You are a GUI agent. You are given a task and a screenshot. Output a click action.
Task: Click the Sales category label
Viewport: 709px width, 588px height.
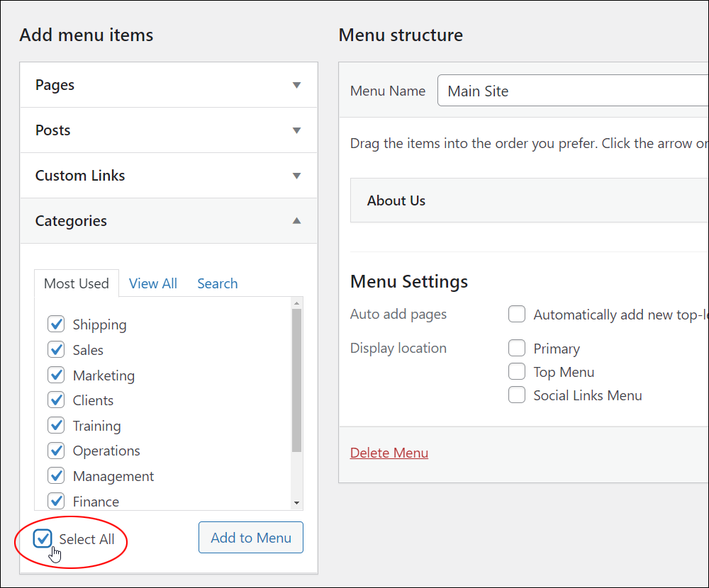coord(88,350)
